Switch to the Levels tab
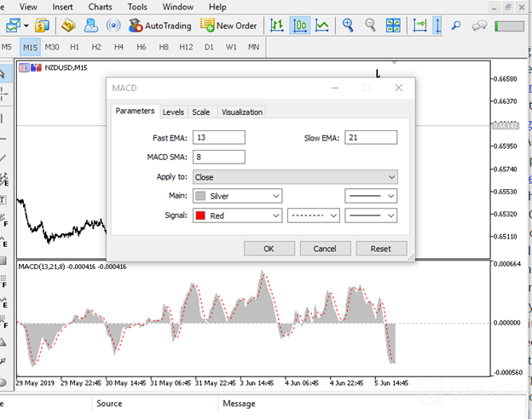The height and width of the screenshot is (419, 532). (x=173, y=112)
